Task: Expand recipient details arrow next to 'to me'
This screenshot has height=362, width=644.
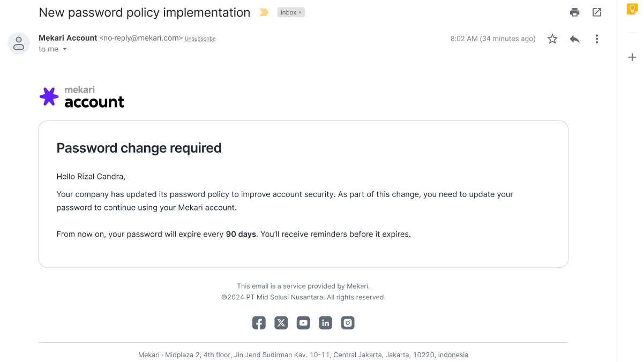Action: tap(65, 49)
